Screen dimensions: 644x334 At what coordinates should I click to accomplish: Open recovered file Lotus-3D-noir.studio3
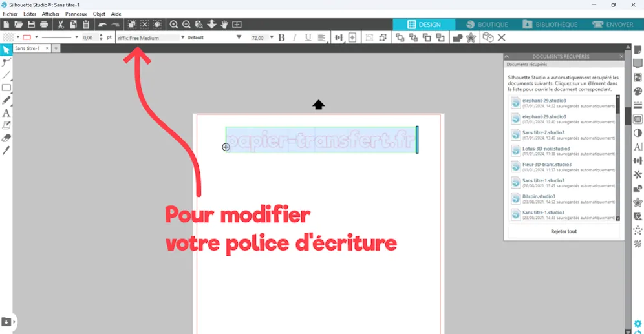pos(563,151)
